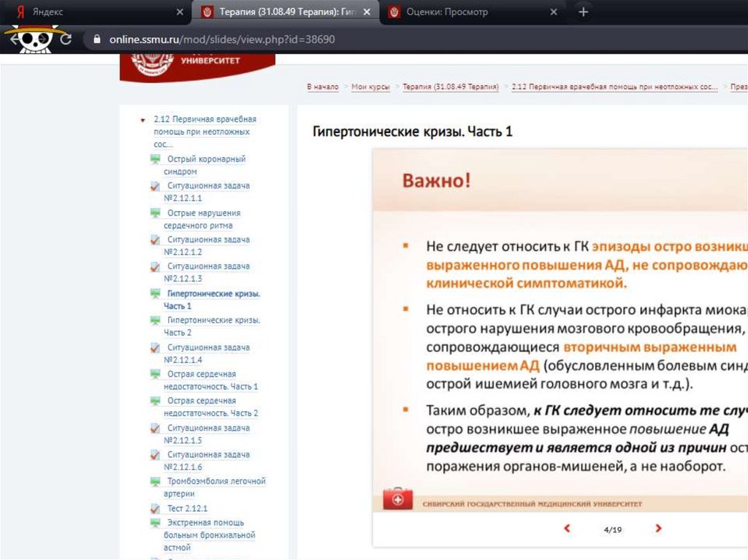The width and height of the screenshot is (748, 560).
Task: Click Сибирский государственный медицинский университет slide footer
Action: pos(532,504)
